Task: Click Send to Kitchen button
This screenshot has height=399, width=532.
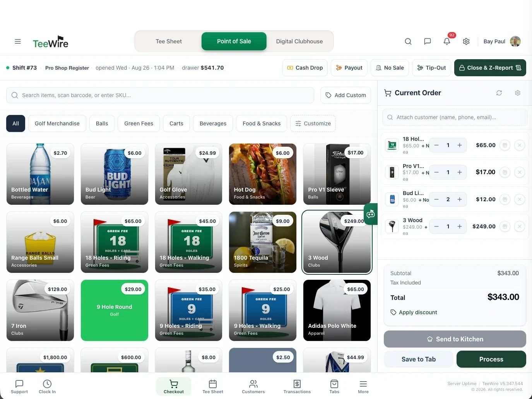Action: 455,339
